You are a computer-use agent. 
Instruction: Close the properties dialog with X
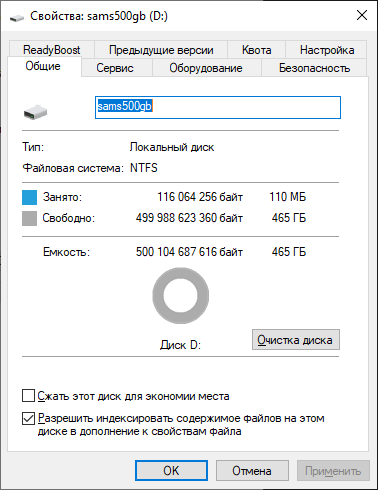362,15
